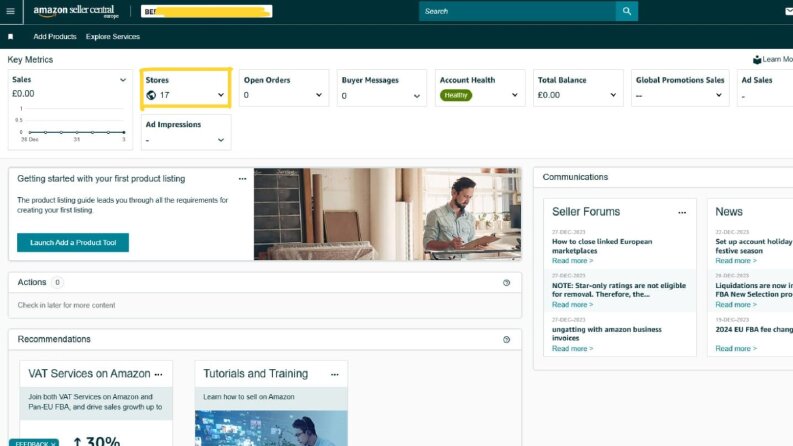
Task: Open Tutorials and Training options menu
Action: [x=334, y=375]
